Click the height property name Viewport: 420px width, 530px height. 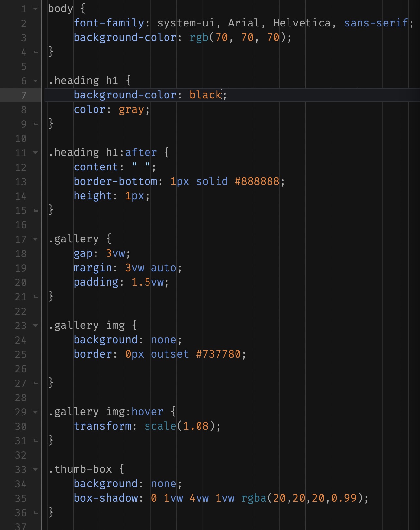pos(93,196)
